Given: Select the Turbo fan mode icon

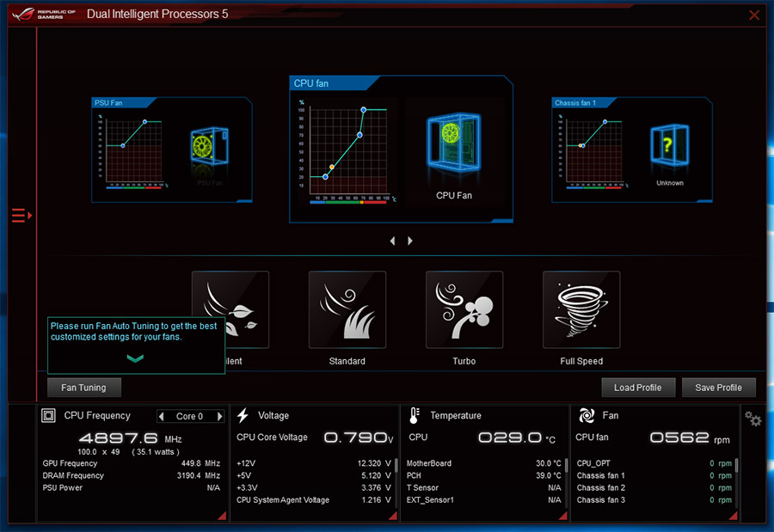Looking at the screenshot, I should (x=464, y=309).
